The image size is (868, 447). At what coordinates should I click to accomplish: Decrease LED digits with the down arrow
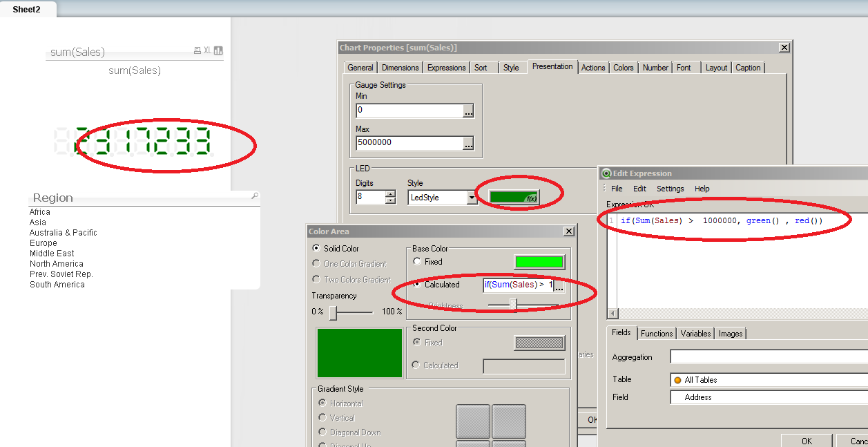click(x=390, y=200)
